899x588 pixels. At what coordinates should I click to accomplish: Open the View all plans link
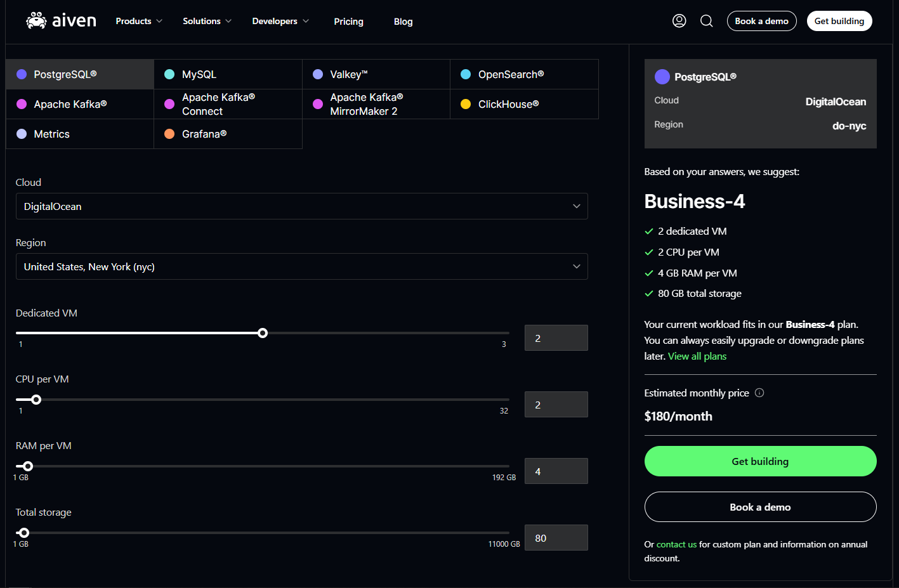[697, 356]
